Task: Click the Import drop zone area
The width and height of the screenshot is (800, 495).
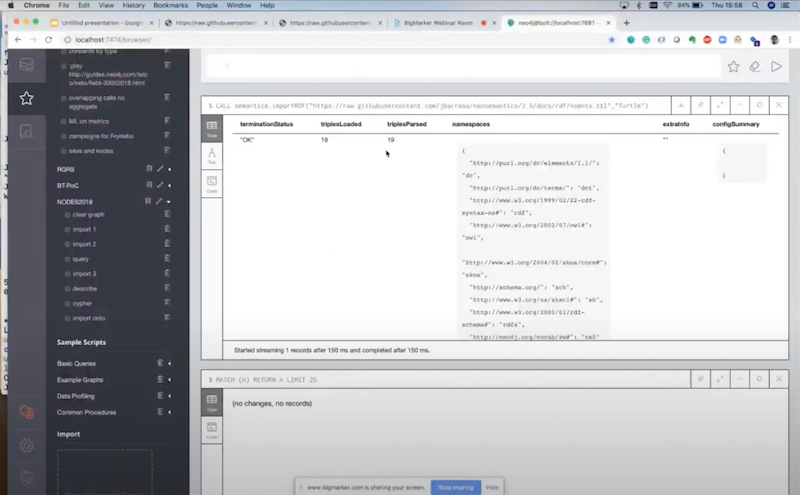Action: pyautogui.click(x=105, y=472)
